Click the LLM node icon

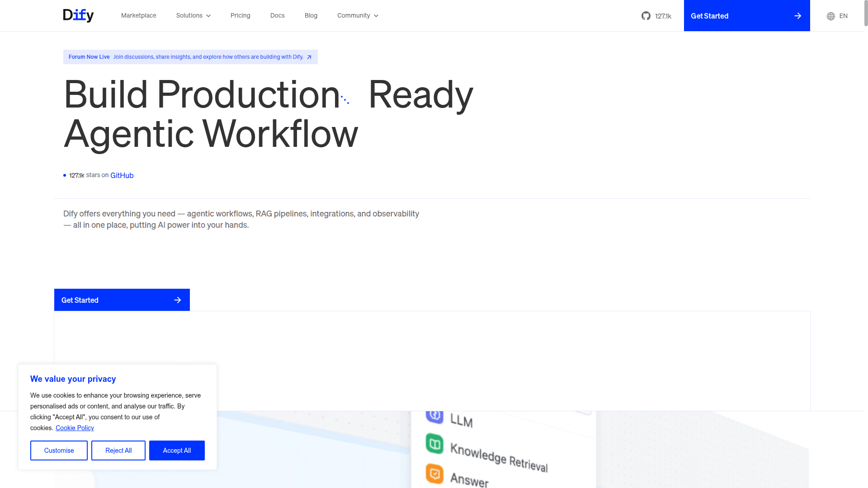tap(434, 416)
